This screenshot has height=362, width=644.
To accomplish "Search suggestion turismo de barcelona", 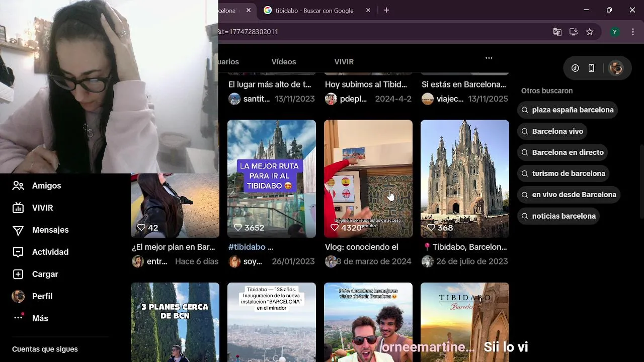I will pos(563,173).
